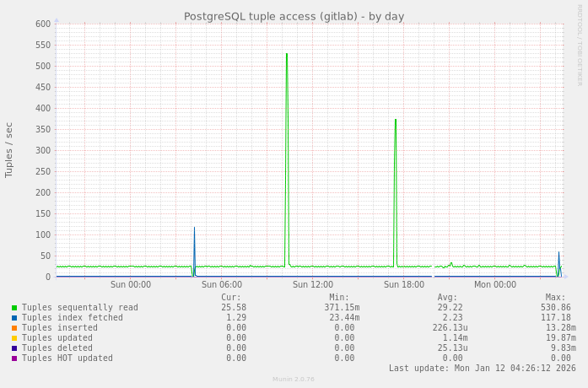Click the 'Max:' column header
588x388 pixels.
tap(555, 297)
